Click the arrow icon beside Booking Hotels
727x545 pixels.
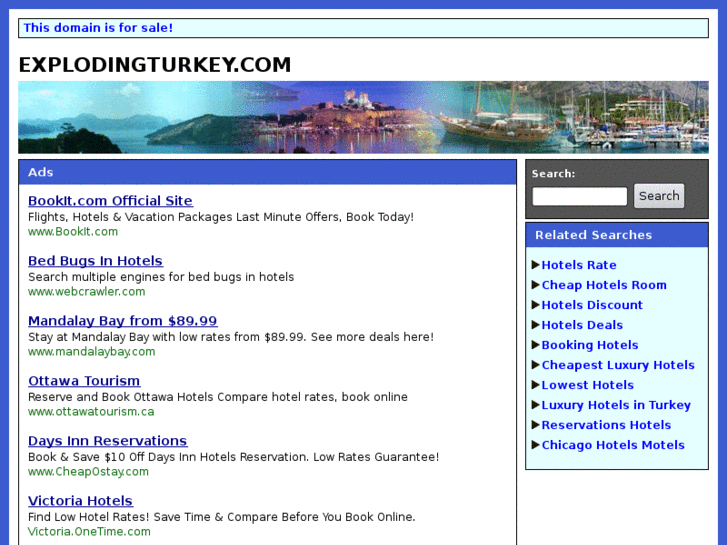(x=536, y=345)
